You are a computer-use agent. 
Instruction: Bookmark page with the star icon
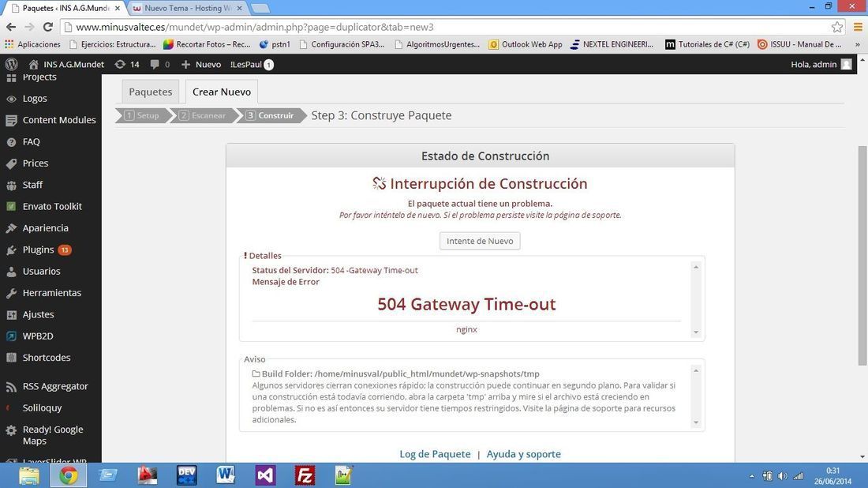point(837,27)
